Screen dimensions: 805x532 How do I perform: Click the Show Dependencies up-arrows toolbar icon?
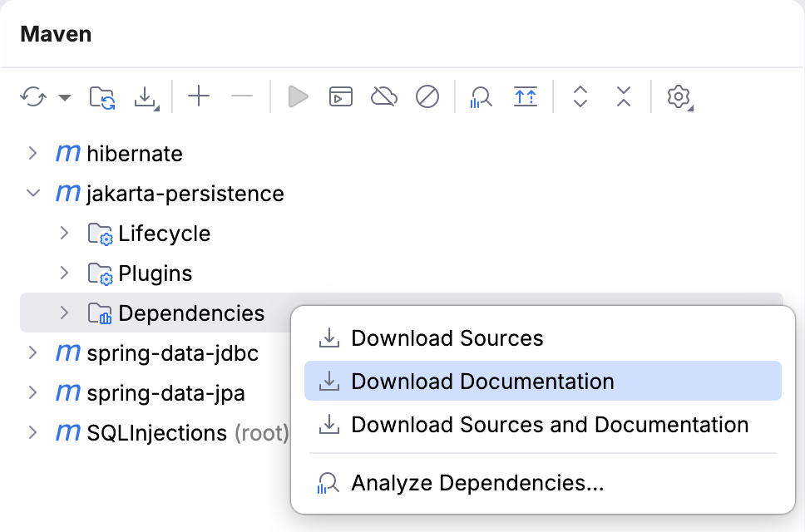526,96
